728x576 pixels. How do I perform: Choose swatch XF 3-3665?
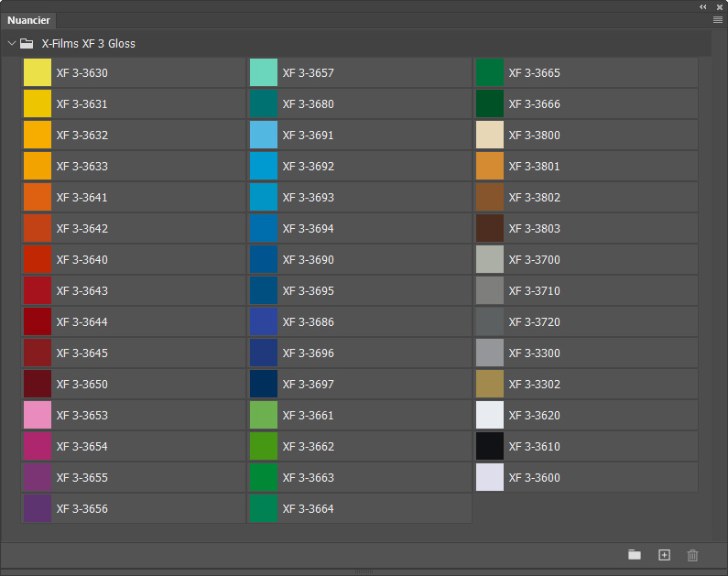click(490, 72)
